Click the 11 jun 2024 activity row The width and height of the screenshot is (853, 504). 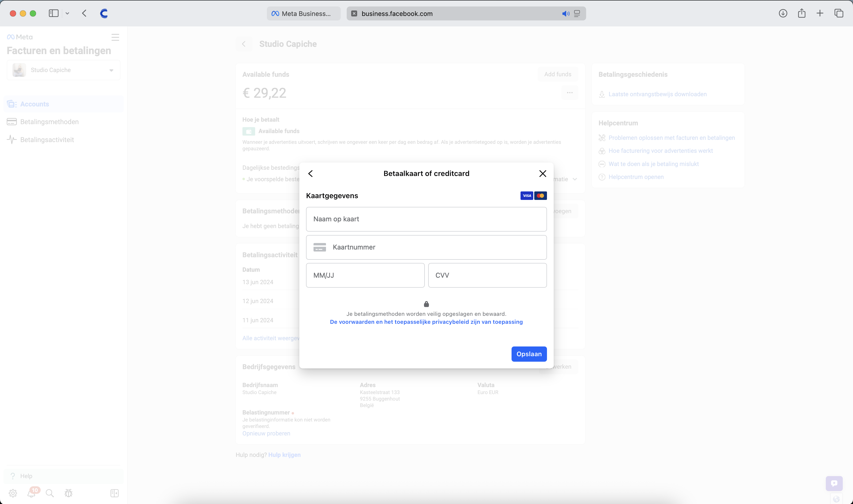coord(258,320)
